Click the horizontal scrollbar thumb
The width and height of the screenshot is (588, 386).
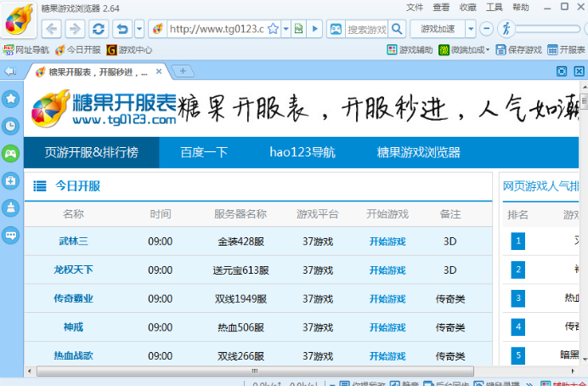coord(255,371)
